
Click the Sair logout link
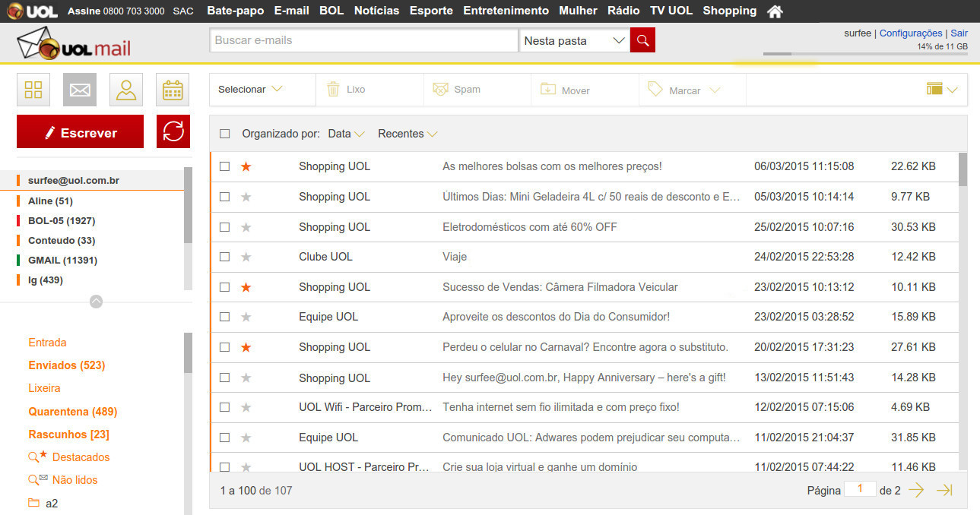click(959, 33)
